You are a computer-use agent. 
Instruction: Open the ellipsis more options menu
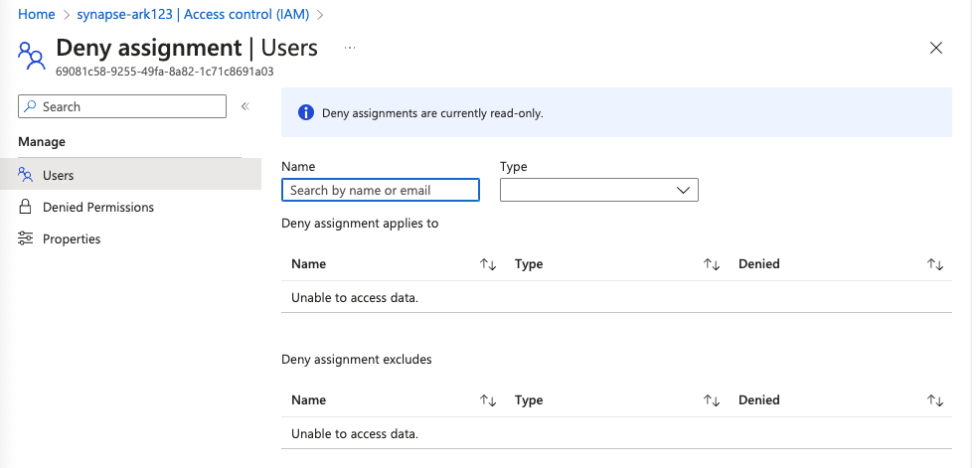tap(349, 48)
